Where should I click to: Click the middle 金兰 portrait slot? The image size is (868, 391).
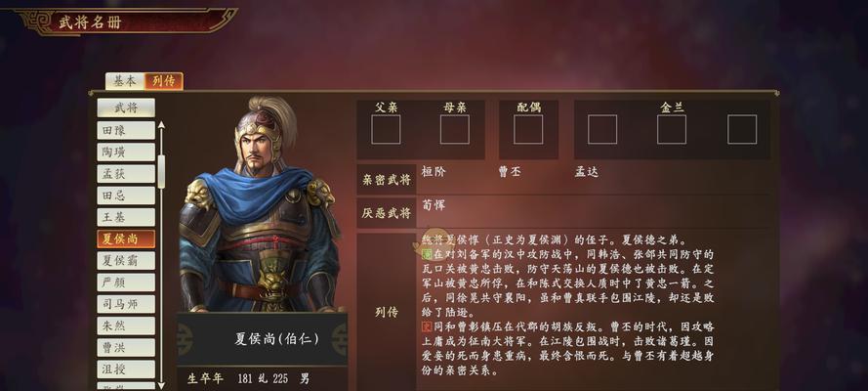tap(672, 129)
